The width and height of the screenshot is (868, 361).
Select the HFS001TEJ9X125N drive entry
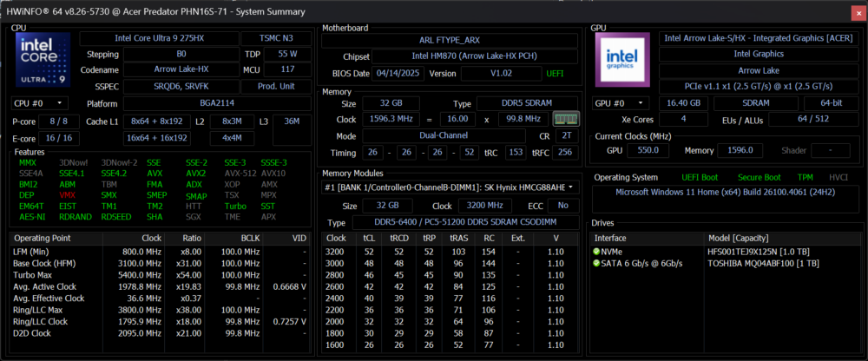(724, 252)
